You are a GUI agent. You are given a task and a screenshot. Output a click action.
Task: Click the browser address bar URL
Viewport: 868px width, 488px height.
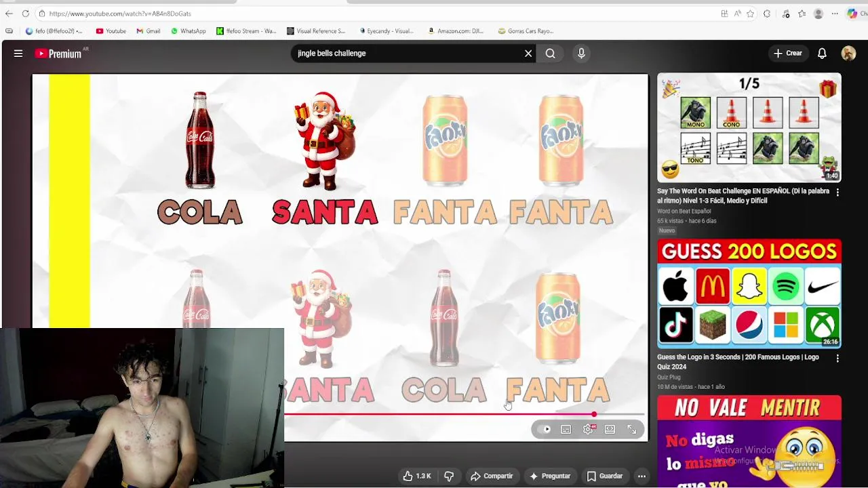point(120,14)
